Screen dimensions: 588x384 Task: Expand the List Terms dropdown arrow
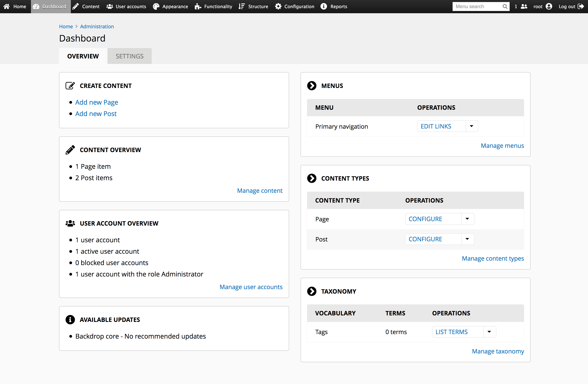(x=489, y=332)
